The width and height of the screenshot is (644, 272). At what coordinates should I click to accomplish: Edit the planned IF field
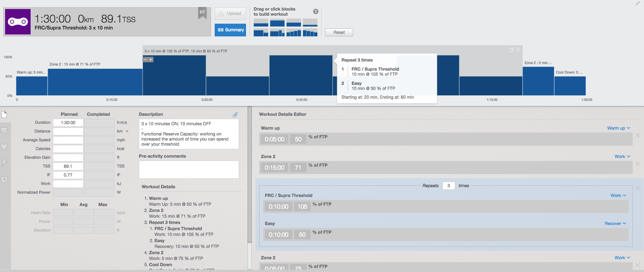pyautogui.click(x=68, y=175)
